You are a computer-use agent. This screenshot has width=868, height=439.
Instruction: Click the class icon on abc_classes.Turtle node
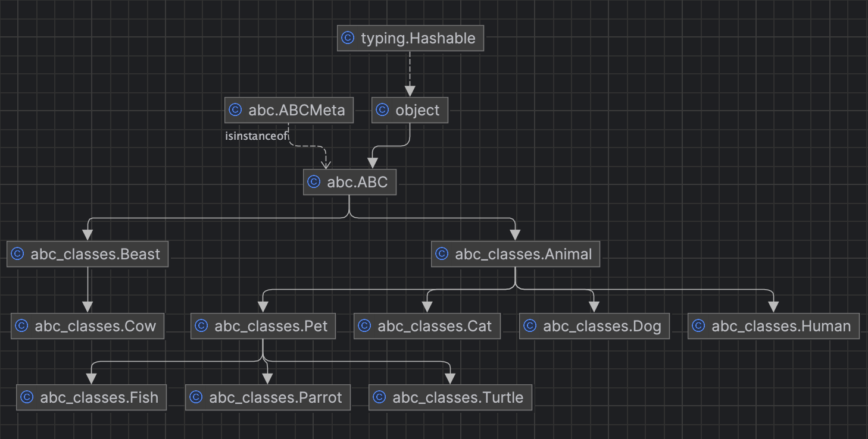(379, 397)
